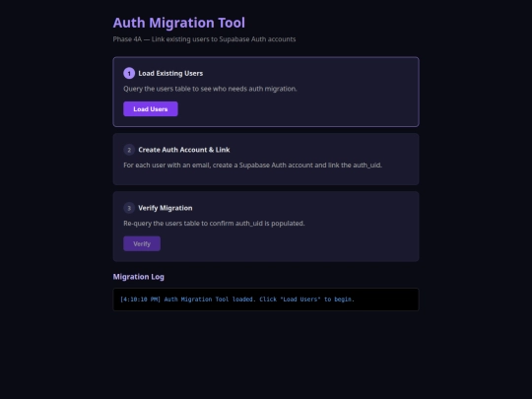
Task: Click the '[4:10:10 PM]' log entry line
Action: click(x=237, y=299)
